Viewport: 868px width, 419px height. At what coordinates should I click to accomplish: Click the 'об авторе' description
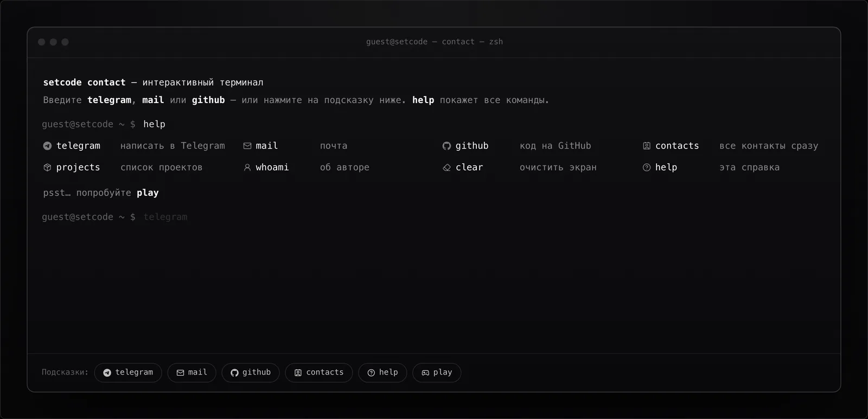tap(344, 167)
